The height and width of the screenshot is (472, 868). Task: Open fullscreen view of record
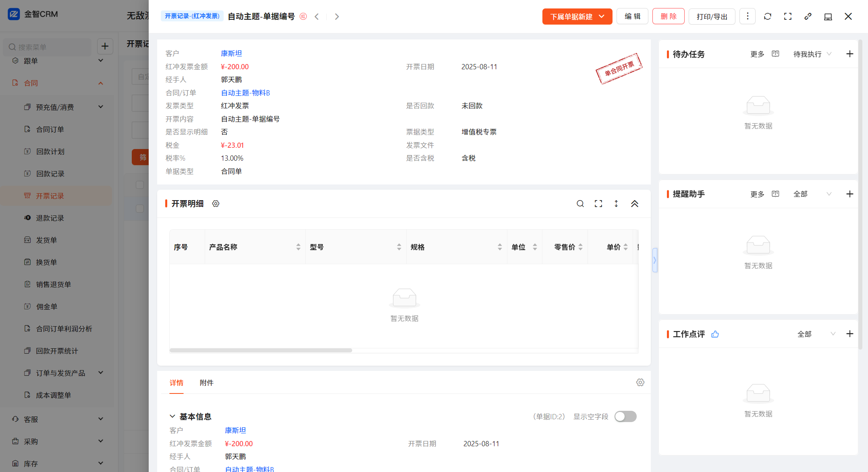point(787,17)
